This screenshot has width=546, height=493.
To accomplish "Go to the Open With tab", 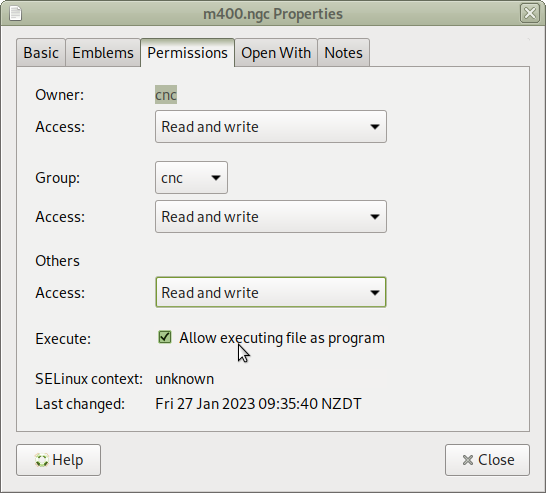I will [276, 53].
